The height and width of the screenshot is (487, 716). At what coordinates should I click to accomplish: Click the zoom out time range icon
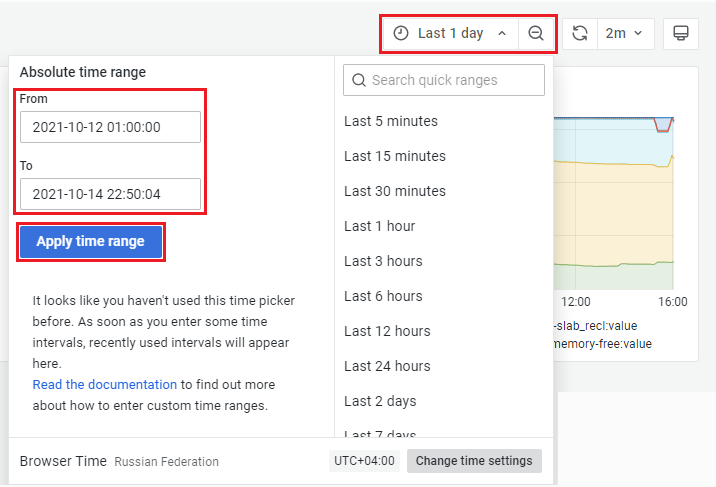[x=536, y=33]
